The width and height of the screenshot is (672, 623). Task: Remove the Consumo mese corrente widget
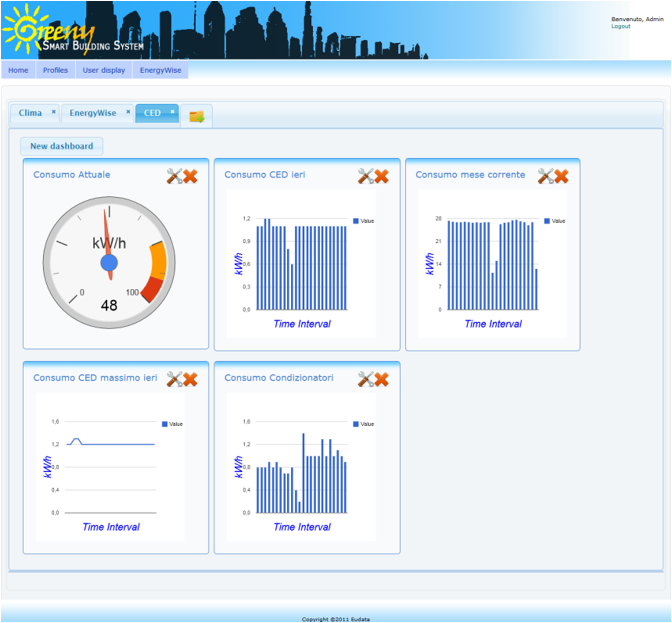pos(562,176)
